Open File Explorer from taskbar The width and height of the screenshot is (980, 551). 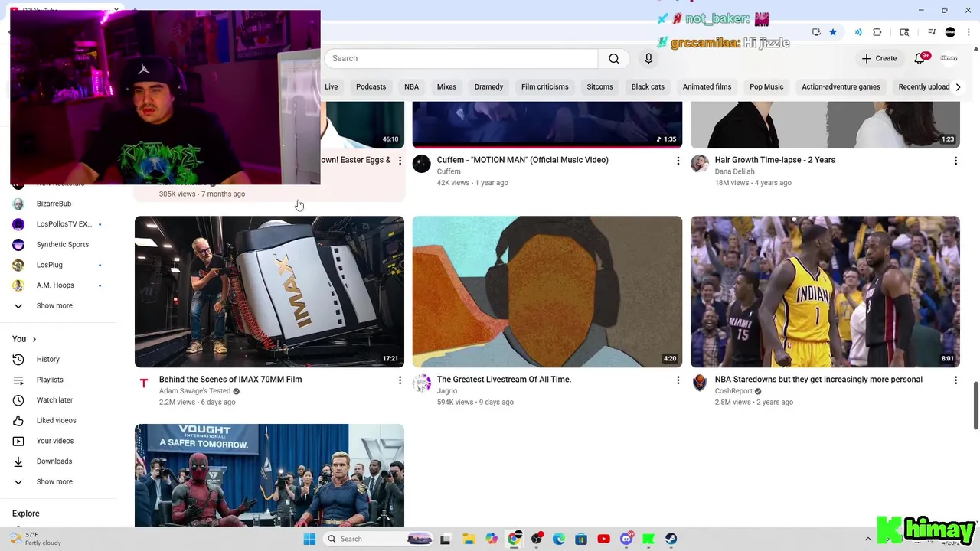coord(469,539)
